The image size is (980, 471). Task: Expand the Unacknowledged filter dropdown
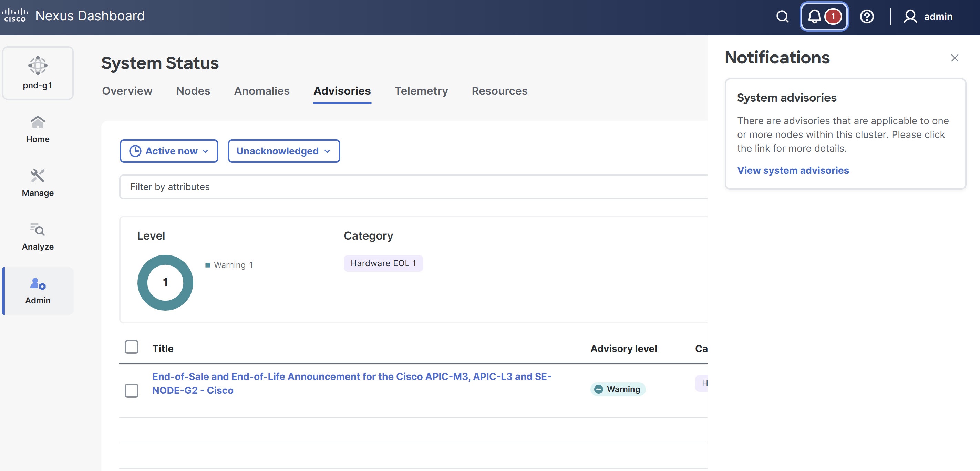coord(284,151)
